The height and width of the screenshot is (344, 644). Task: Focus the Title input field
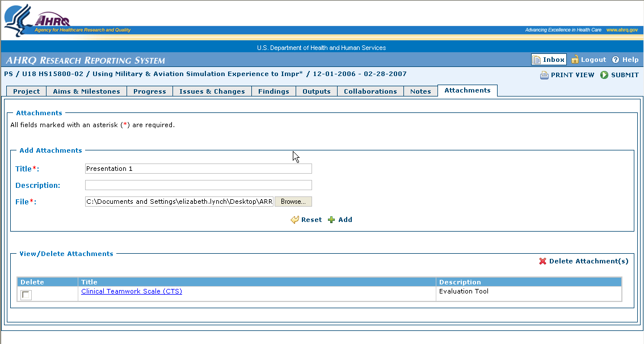coord(199,169)
